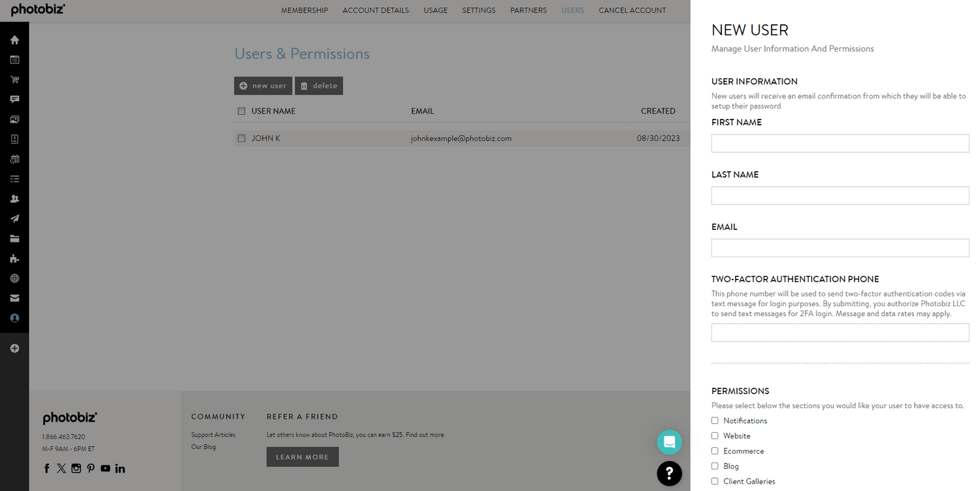Open the scheduler calendar icon

click(14, 159)
